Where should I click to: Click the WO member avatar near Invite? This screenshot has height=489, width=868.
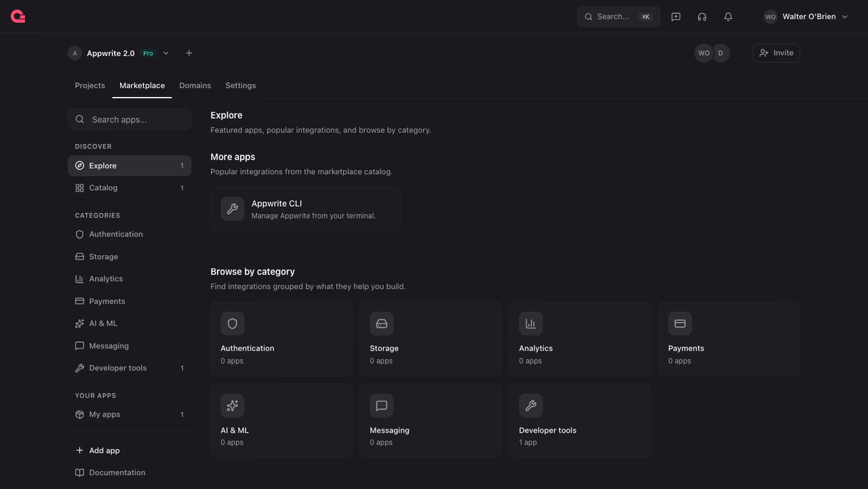coord(704,53)
